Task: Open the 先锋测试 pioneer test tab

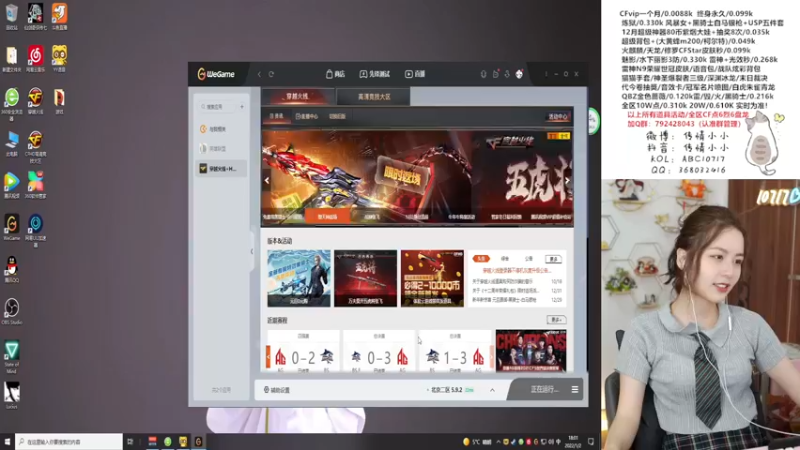Action: [x=374, y=74]
